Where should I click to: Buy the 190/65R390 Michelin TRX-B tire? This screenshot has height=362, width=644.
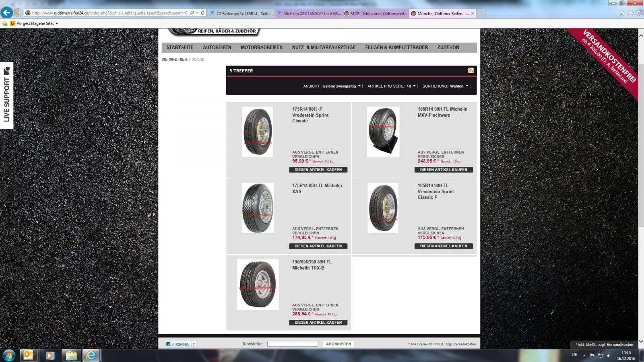click(318, 323)
